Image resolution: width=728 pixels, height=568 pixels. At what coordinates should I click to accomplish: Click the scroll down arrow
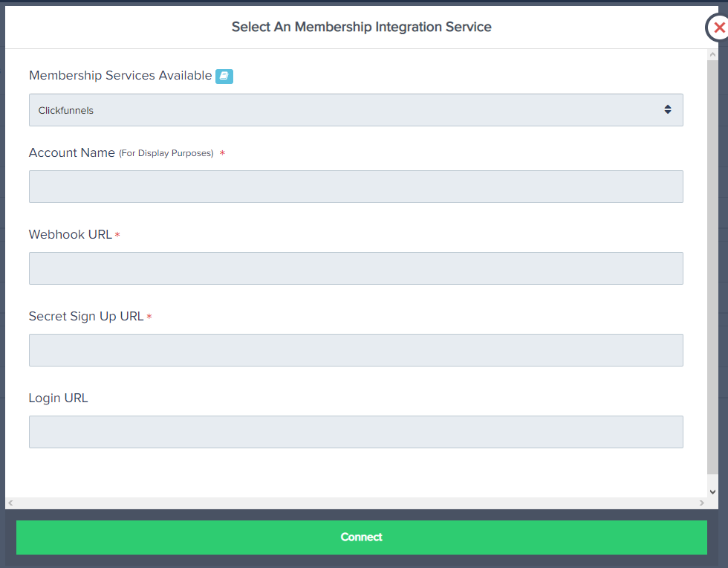coord(712,491)
